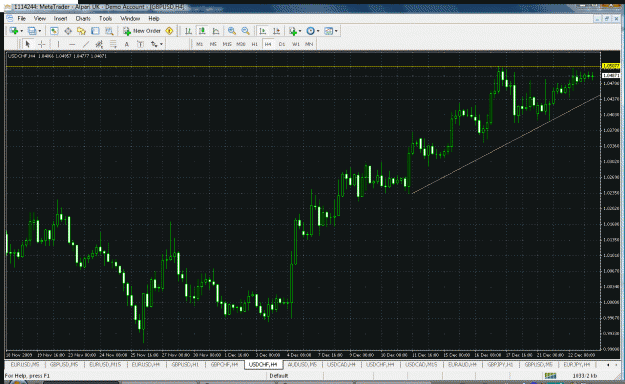Zoom out on the chart

(x=246, y=31)
